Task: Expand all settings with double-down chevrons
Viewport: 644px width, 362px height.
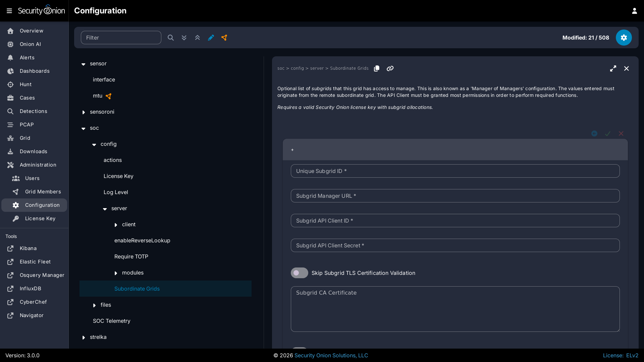Action: click(184, 38)
